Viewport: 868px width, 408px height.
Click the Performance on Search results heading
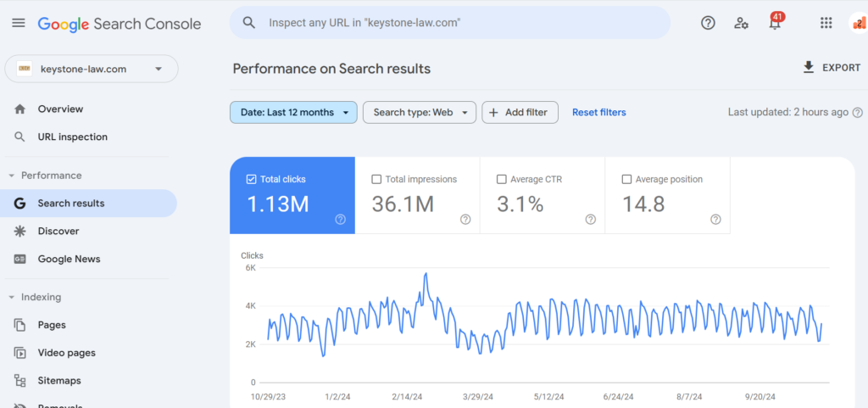[x=331, y=69]
